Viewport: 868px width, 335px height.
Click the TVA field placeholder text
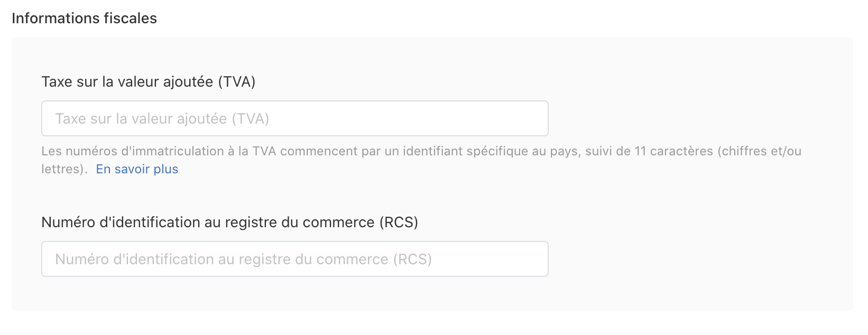tap(162, 119)
